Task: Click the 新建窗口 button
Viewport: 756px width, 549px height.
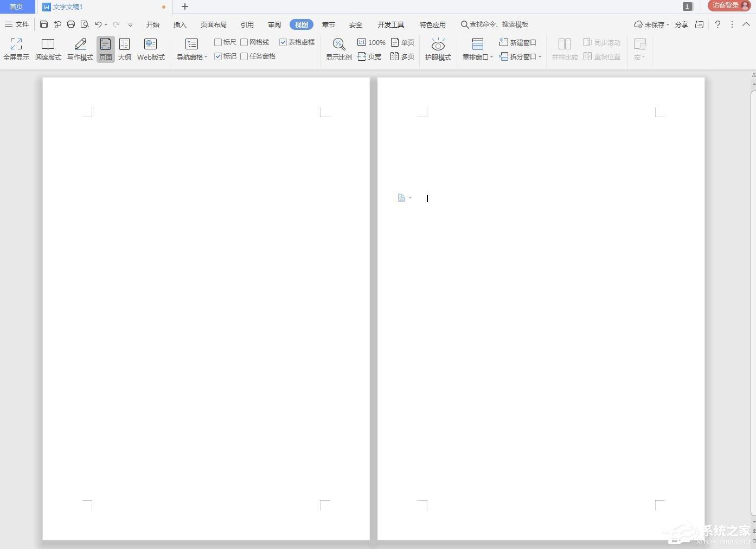Action: click(x=518, y=42)
